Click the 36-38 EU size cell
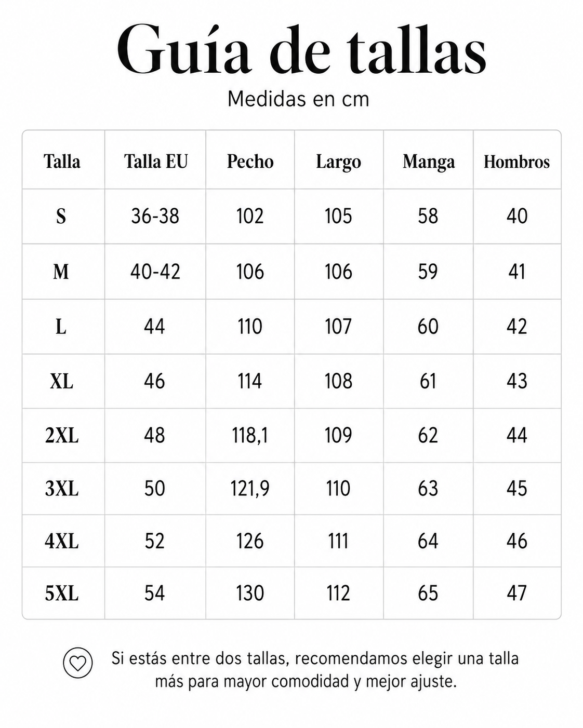Viewport: 583px width, 728px height. (155, 216)
